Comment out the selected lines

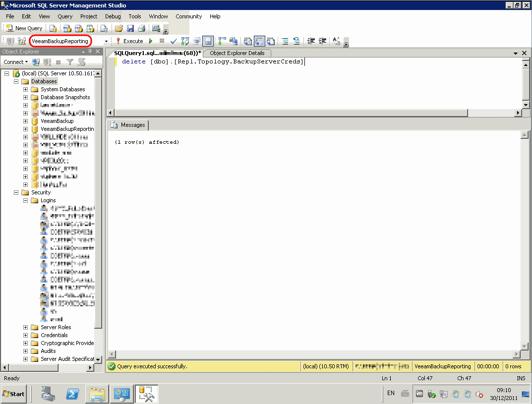click(x=285, y=41)
